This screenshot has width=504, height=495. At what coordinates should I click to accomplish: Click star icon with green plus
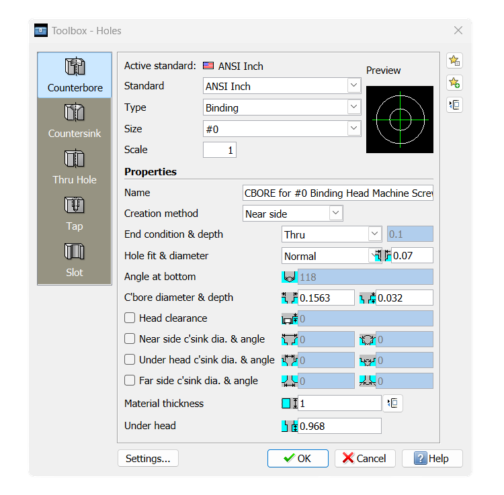[x=454, y=83]
